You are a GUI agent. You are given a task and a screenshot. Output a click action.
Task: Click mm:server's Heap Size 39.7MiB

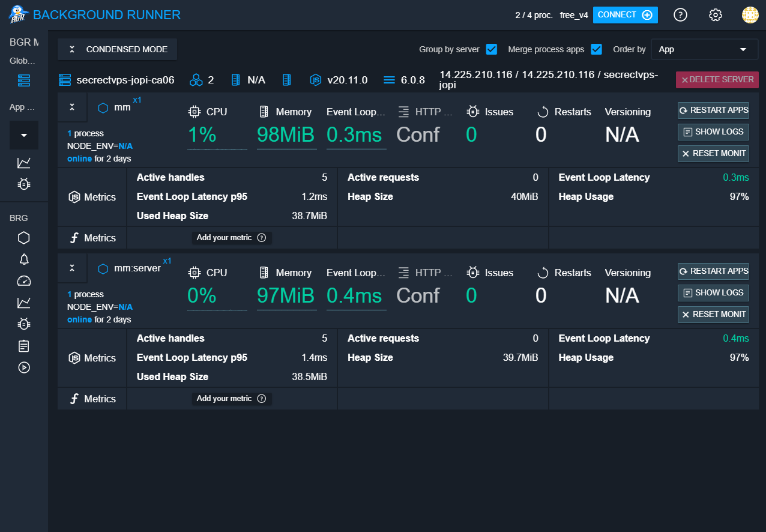coord(520,357)
